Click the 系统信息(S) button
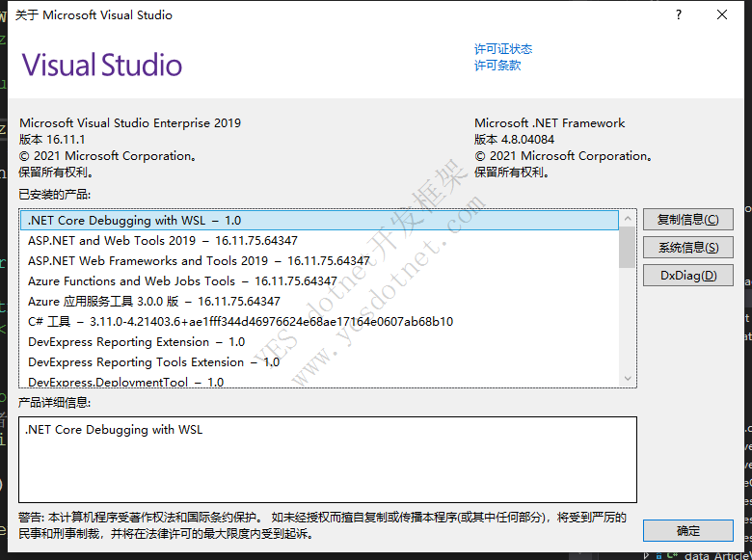752x560 pixels. (687, 248)
